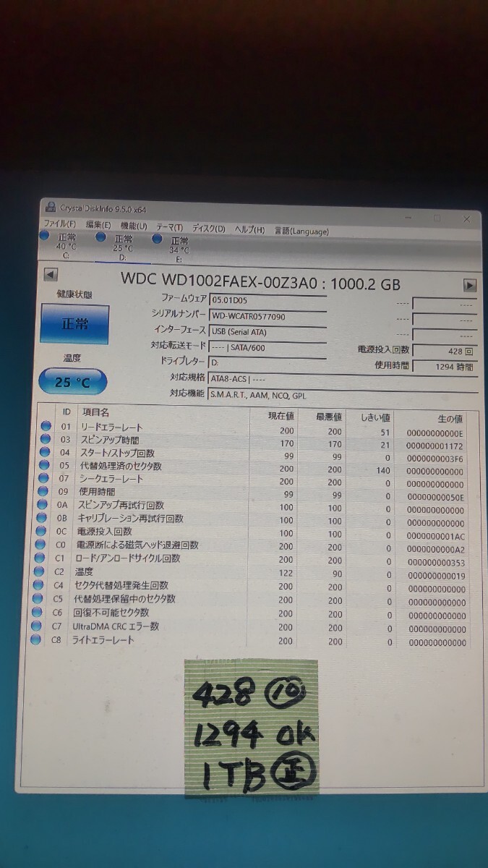Go to next disk with right arrow
Image resolution: width=488 pixels, height=868 pixels.
(x=469, y=286)
